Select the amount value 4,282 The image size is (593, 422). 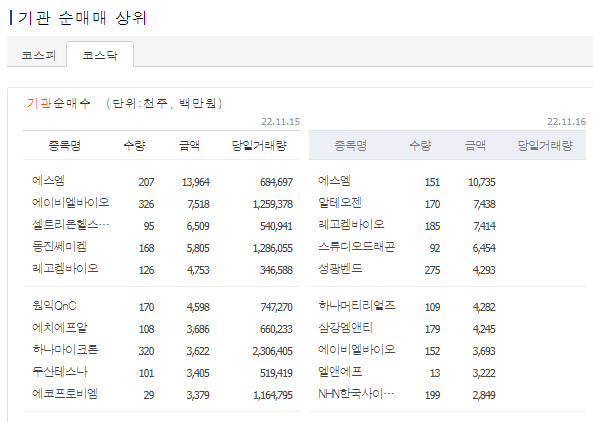(x=484, y=307)
